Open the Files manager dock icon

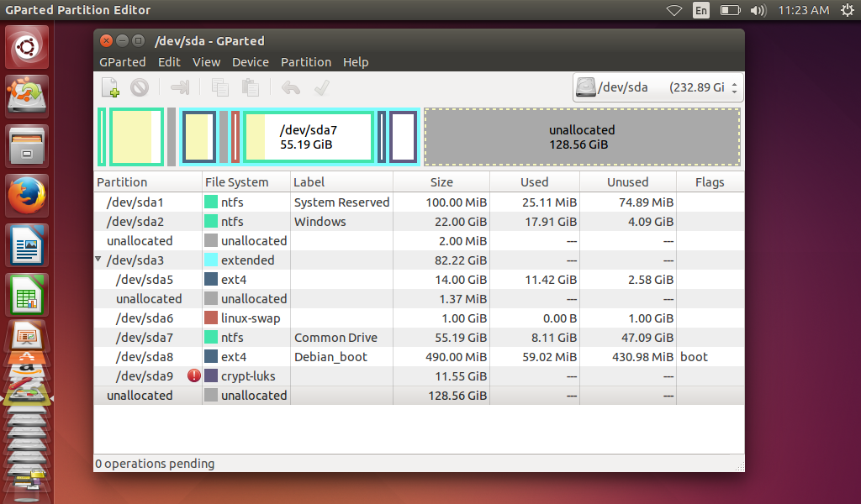(27, 146)
